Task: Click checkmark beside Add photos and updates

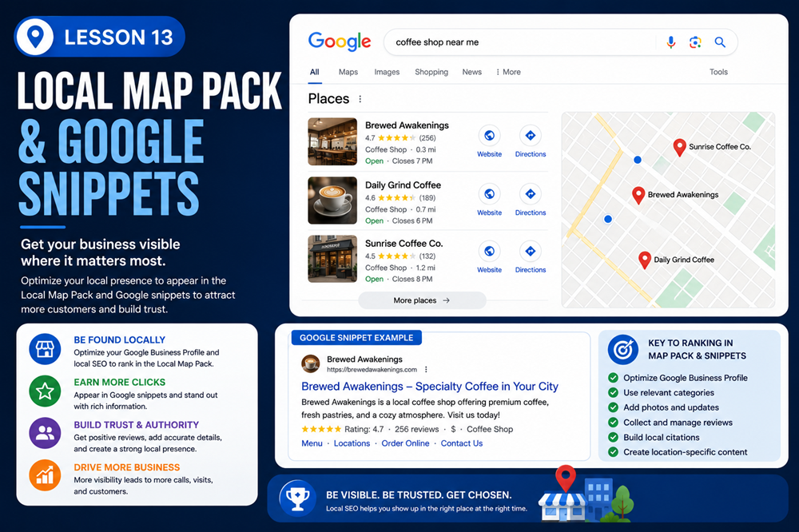Action: point(613,407)
